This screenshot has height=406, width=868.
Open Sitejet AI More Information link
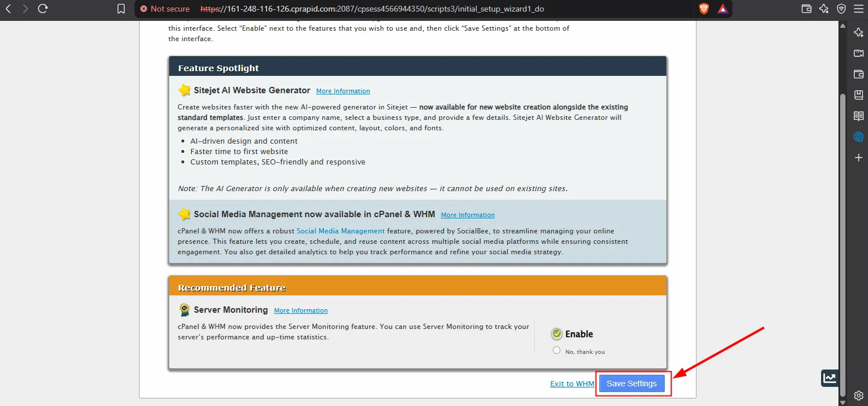tap(343, 91)
